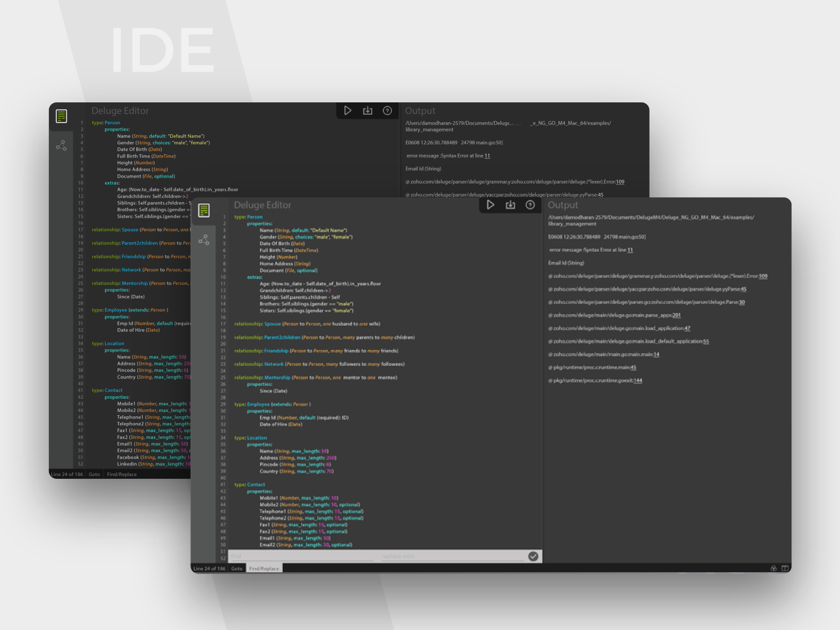Select the graph nodes sidebar icon in back window
Viewport: 840px width, 630px height.
tap(62, 145)
